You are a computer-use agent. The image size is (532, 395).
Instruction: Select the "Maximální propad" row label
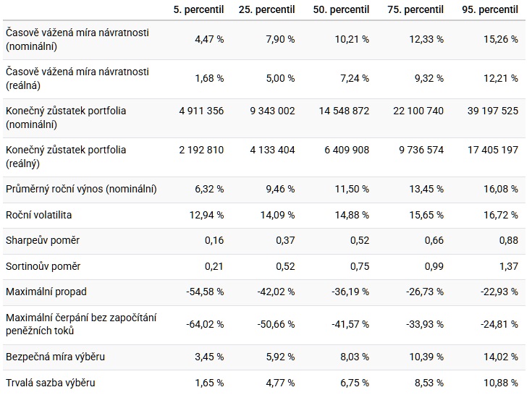[x=46, y=292]
